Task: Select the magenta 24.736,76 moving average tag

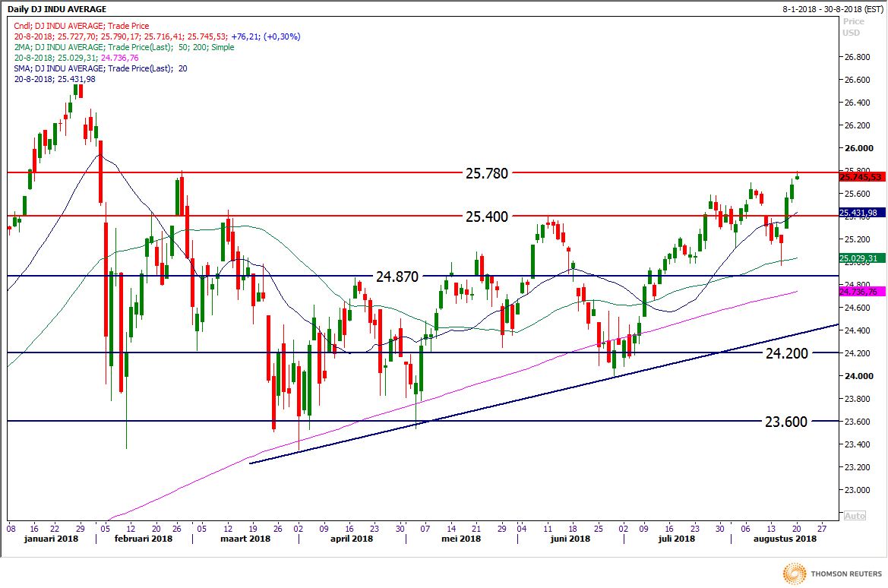Action: coord(861,292)
